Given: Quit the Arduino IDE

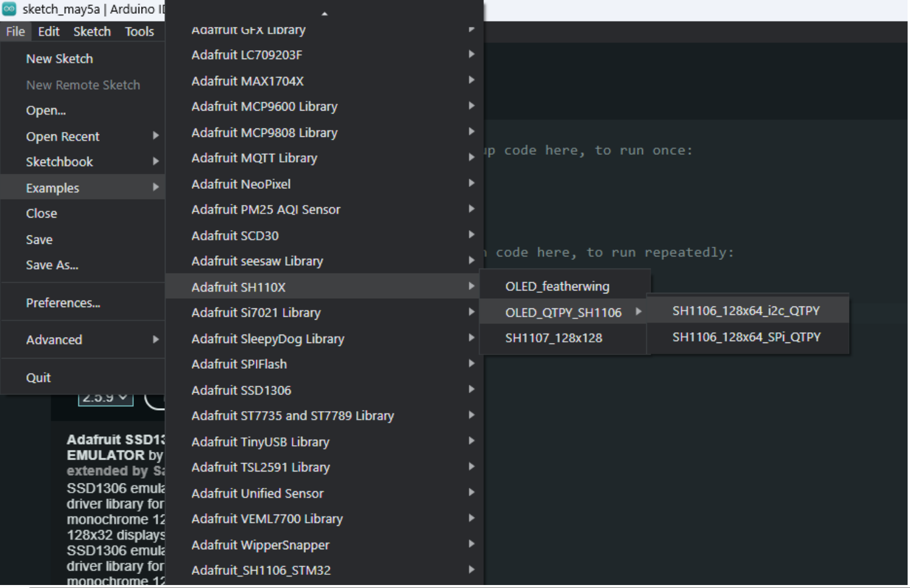Looking at the screenshot, I should pos(38,378).
